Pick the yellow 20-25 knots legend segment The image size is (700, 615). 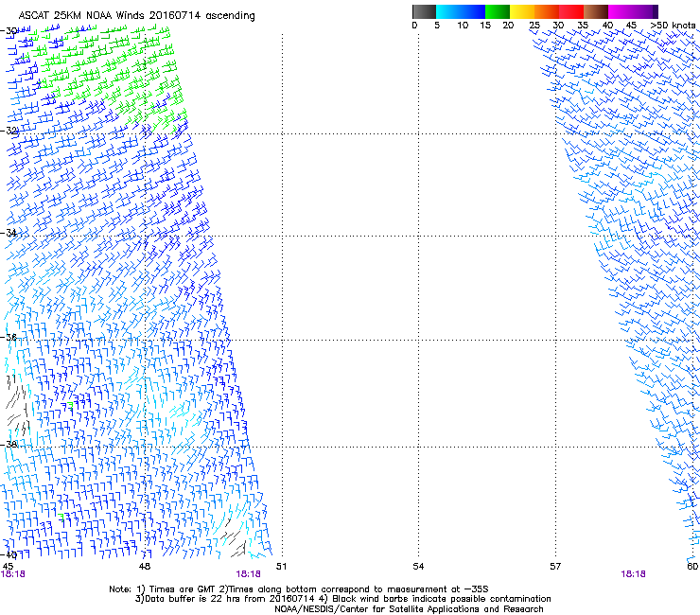(x=522, y=11)
